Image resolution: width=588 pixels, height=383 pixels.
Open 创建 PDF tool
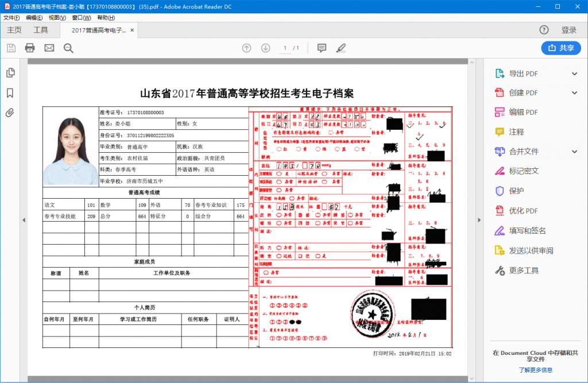(523, 92)
